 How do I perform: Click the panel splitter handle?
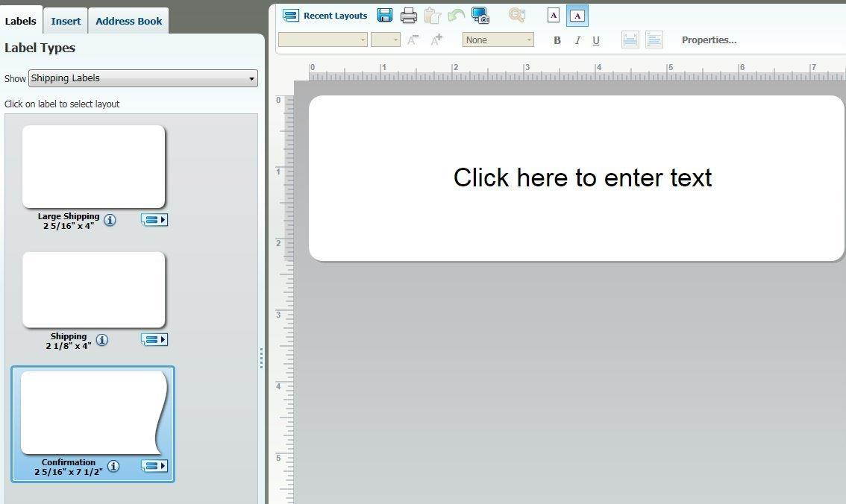[261, 358]
